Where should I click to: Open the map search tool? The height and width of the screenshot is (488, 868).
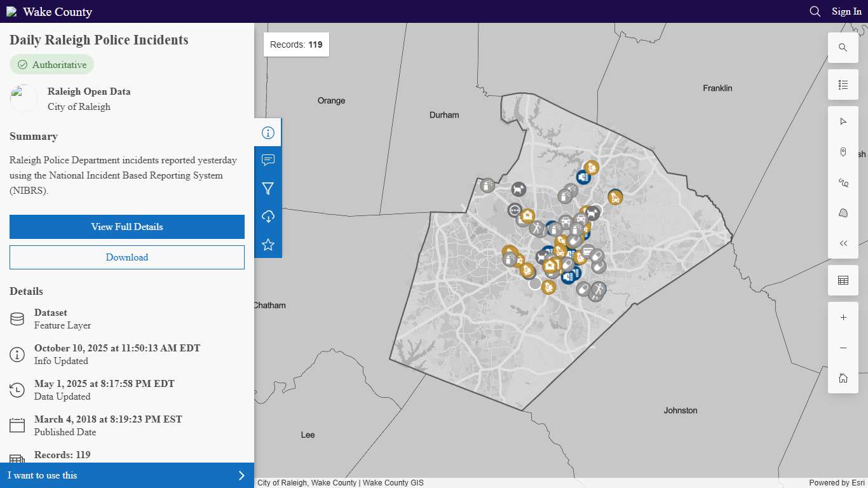coord(843,47)
